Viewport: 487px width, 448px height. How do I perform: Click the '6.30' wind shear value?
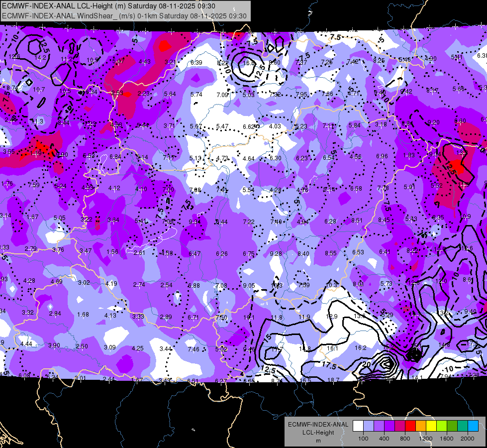pos(275,158)
